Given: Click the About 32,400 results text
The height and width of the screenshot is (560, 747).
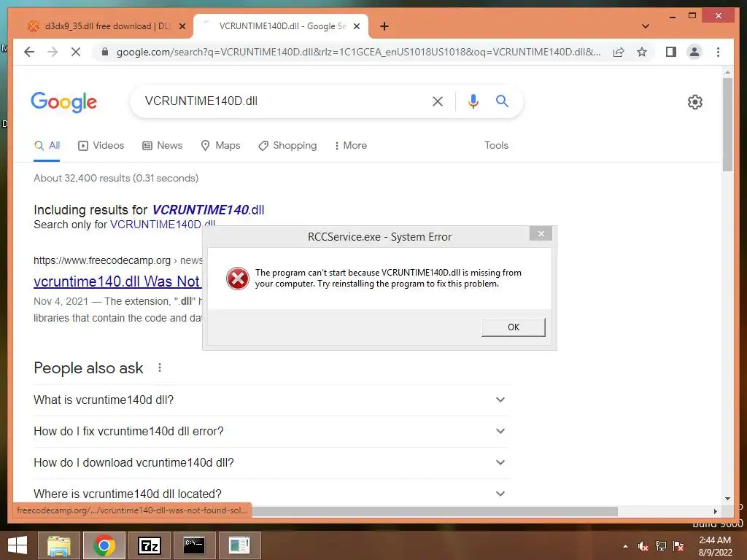Looking at the screenshot, I should 116,178.
